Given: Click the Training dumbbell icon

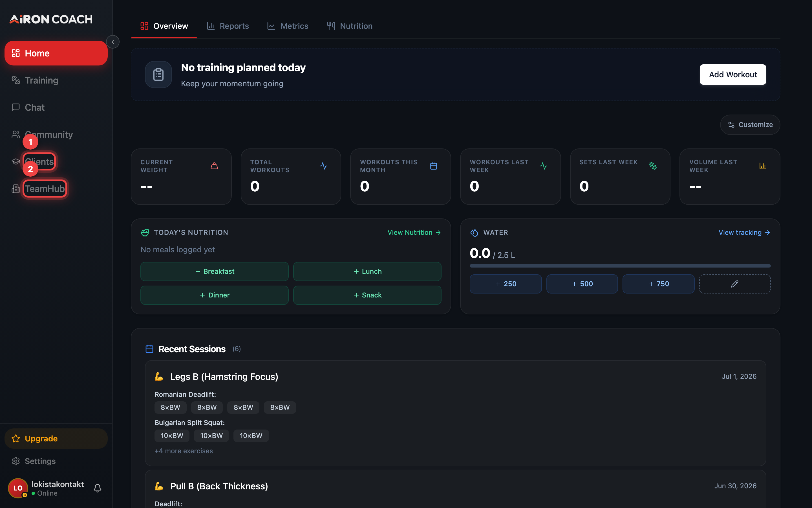Looking at the screenshot, I should 16,80.
